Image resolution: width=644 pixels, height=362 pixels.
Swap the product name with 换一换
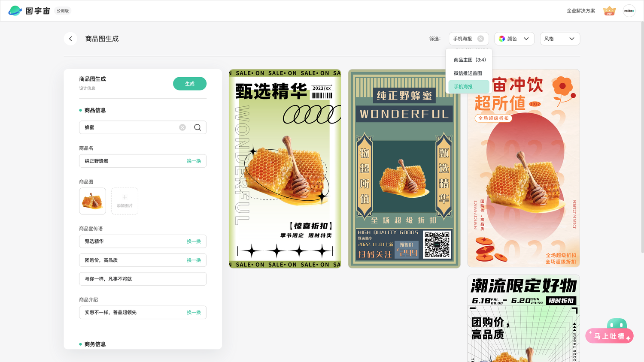click(x=194, y=161)
